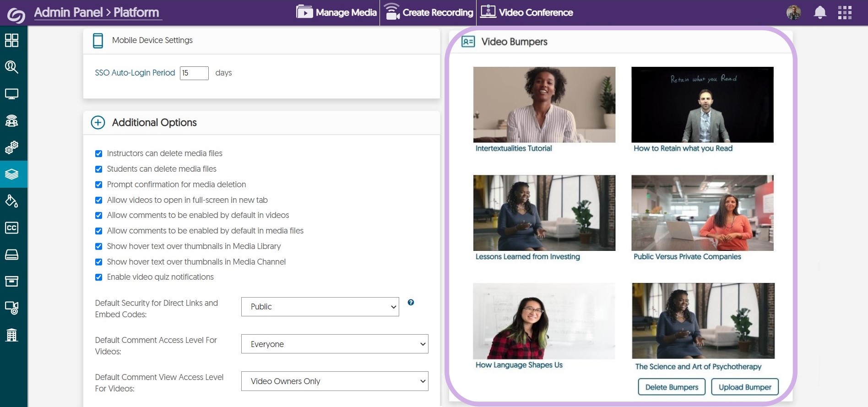Open the Default Security dropdown showing Public
This screenshot has height=407, width=868.
coord(320,307)
